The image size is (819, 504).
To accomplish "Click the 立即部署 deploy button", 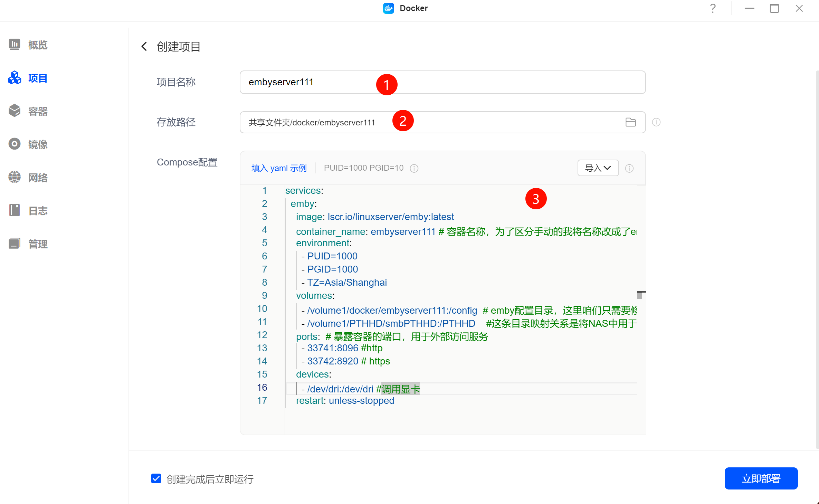I will pos(761,478).
